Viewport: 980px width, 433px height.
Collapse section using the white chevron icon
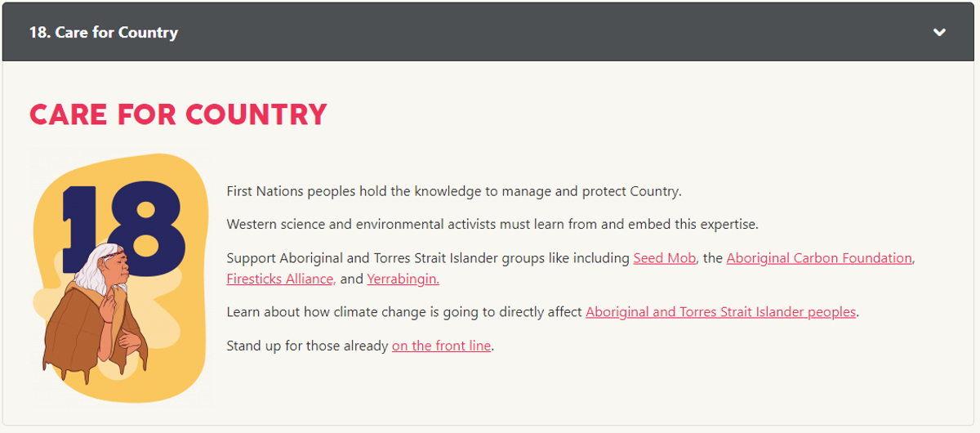(940, 33)
